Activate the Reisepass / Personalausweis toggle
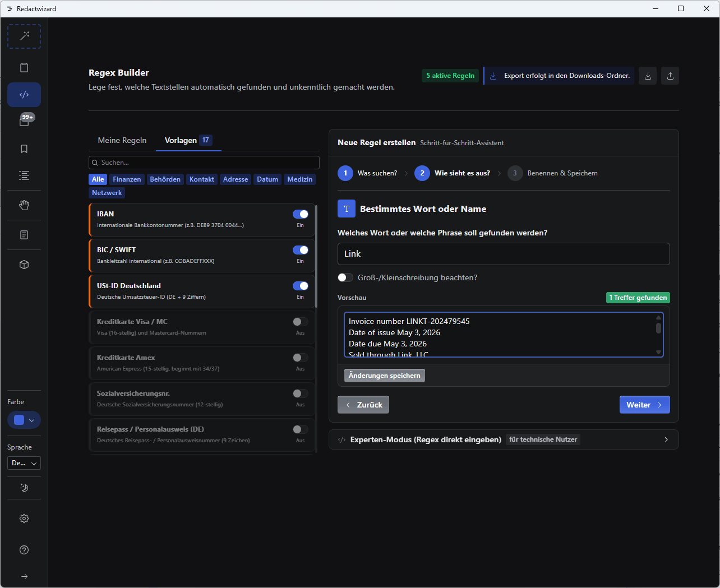Image resolution: width=720 pixels, height=588 pixels. coord(301,429)
